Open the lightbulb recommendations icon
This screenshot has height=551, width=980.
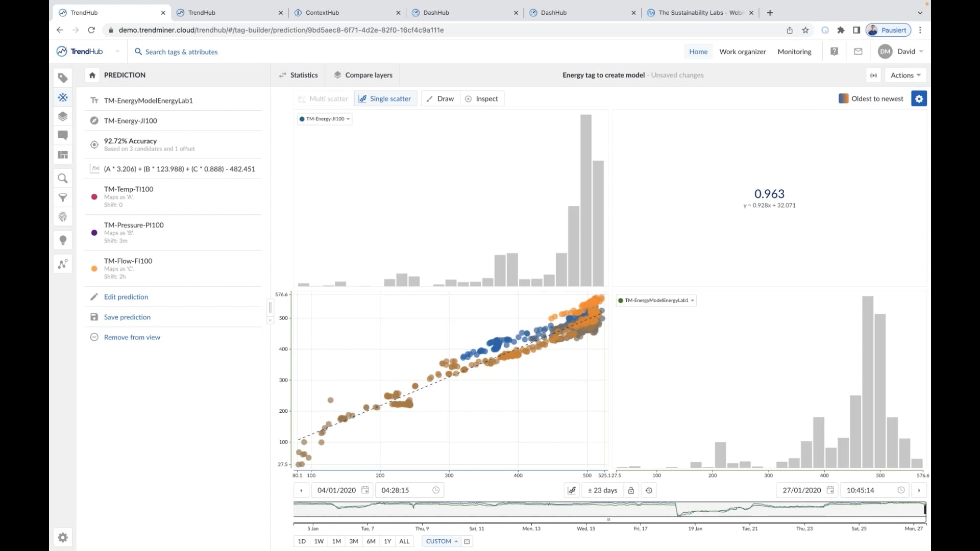coord(63,240)
